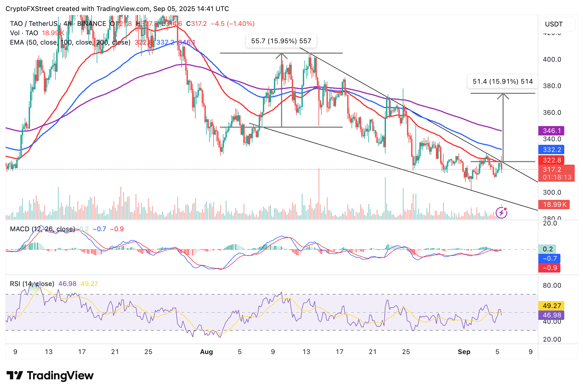This screenshot has height=392, width=583.
Task: Click the purple lightning bolt event icon
Action: pos(501,213)
